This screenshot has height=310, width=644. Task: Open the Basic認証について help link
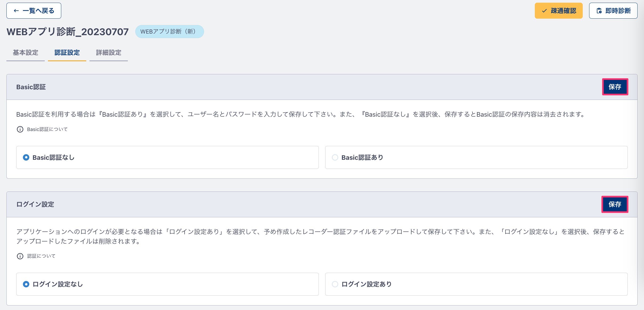coord(47,129)
